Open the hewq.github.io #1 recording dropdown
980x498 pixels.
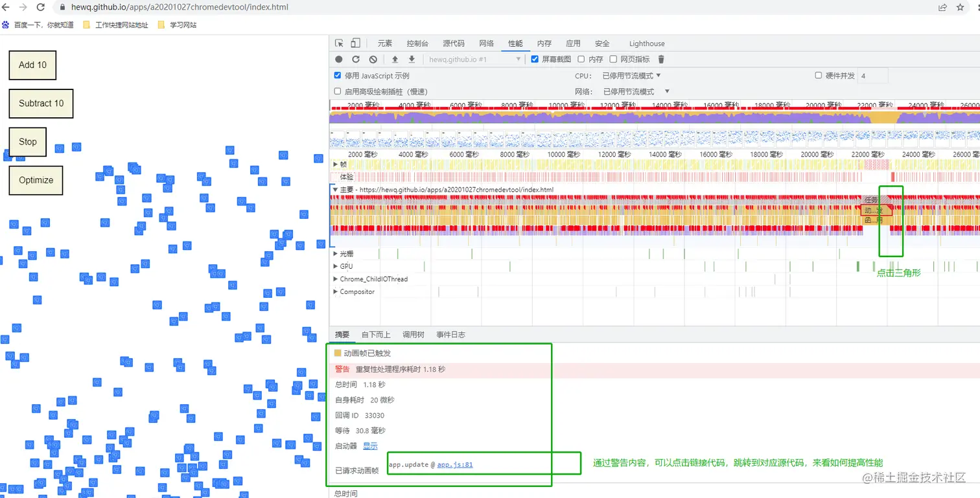point(474,60)
